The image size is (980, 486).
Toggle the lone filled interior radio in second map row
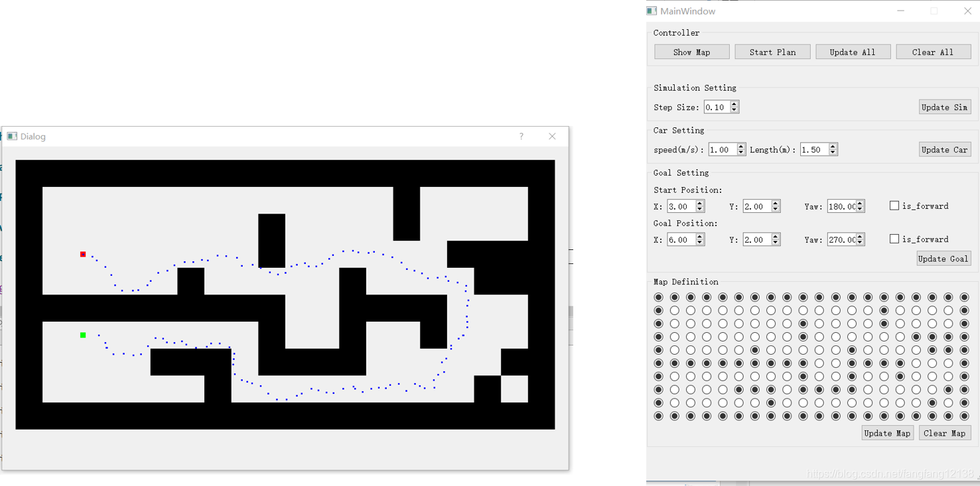point(884,310)
